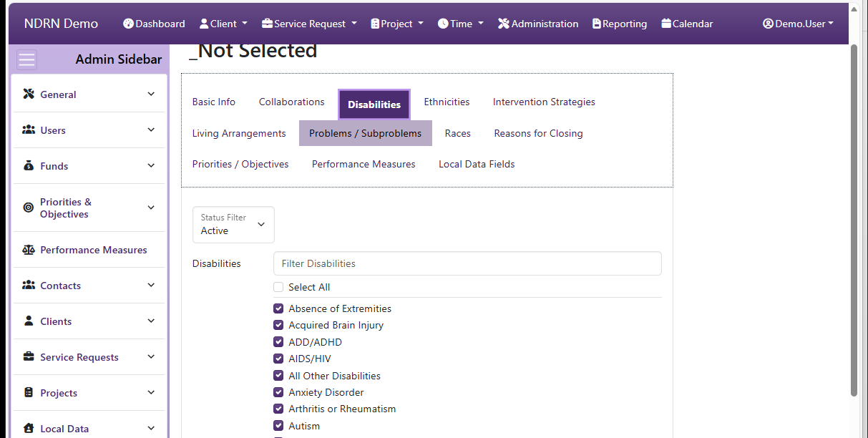
Task: Click the Performance Measures scale icon
Action: [x=29, y=250]
